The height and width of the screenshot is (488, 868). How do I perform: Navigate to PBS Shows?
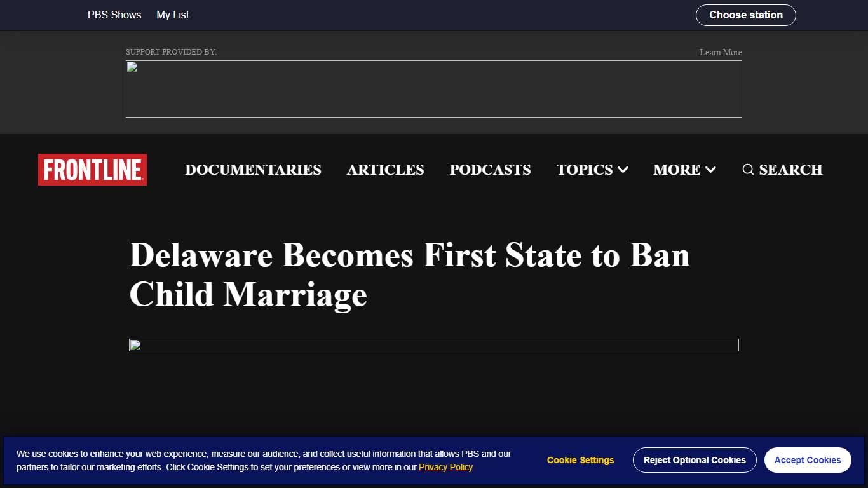point(114,15)
